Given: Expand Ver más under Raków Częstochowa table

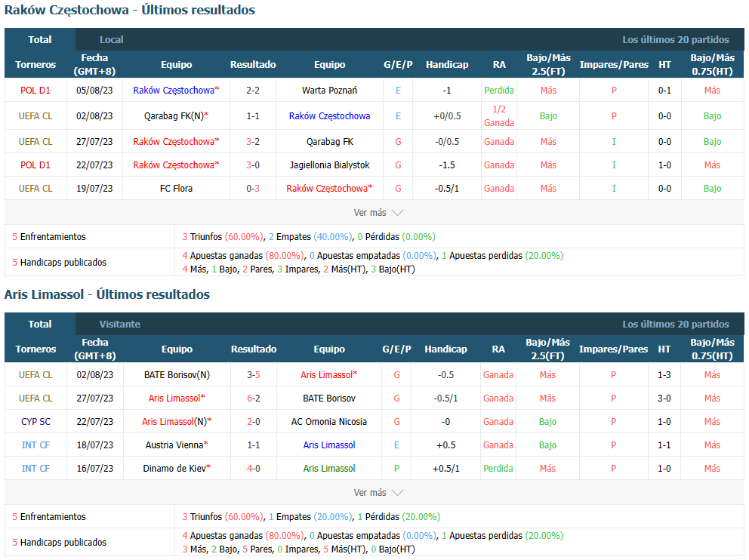Looking at the screenshot, I should [x=378, y=212].
